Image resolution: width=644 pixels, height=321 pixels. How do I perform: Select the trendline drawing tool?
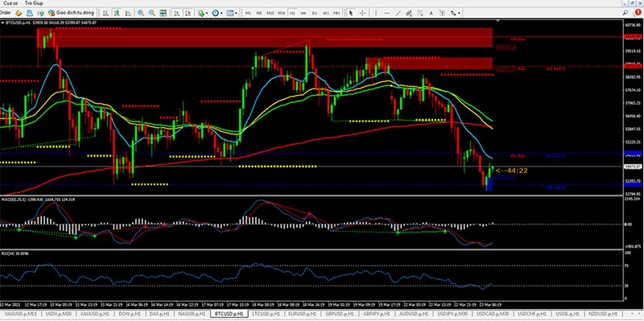(398, 13)
